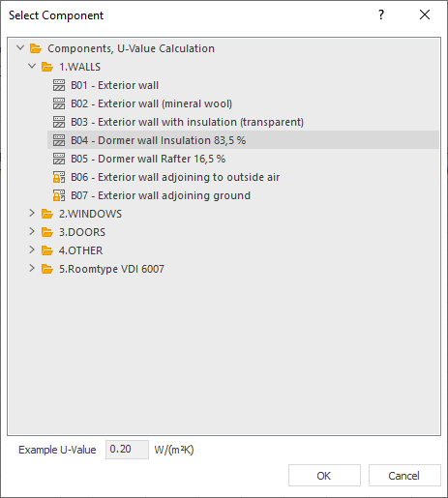Select B02 - Exterior wall (mineral wool)

click(151, 103)
